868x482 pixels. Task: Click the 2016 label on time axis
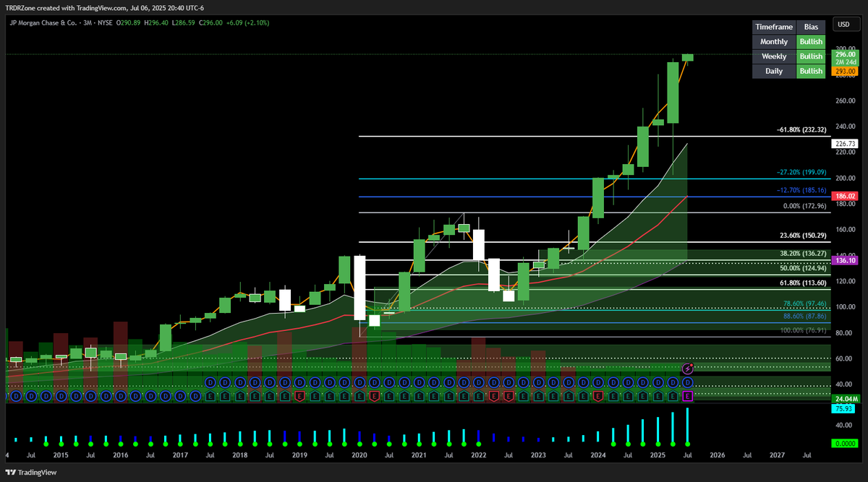point(120,456)
